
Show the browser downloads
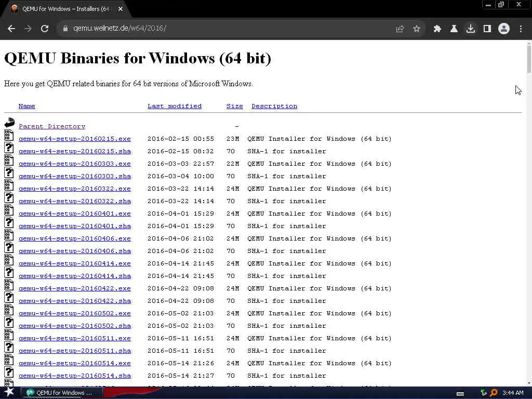point(471,29)
